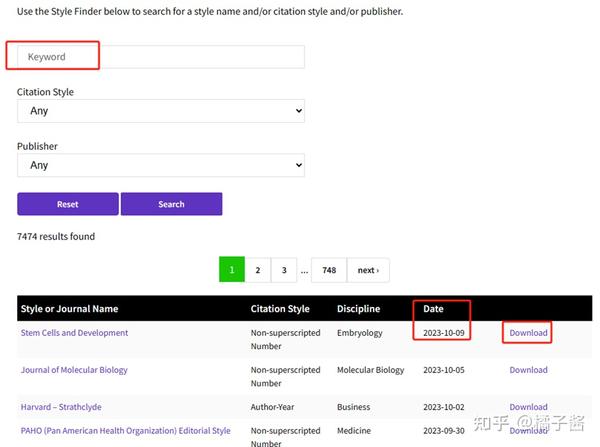Viewport: 600px width, 447px height.
Task: Open the Publisher dropdown
Action: pyautogui.click(x=161, y=165)
